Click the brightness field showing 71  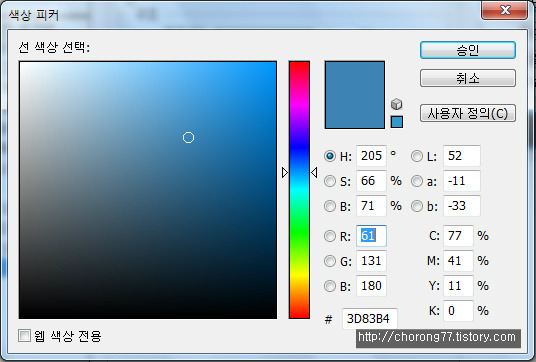pyautogui.click(x=371, y=206)
